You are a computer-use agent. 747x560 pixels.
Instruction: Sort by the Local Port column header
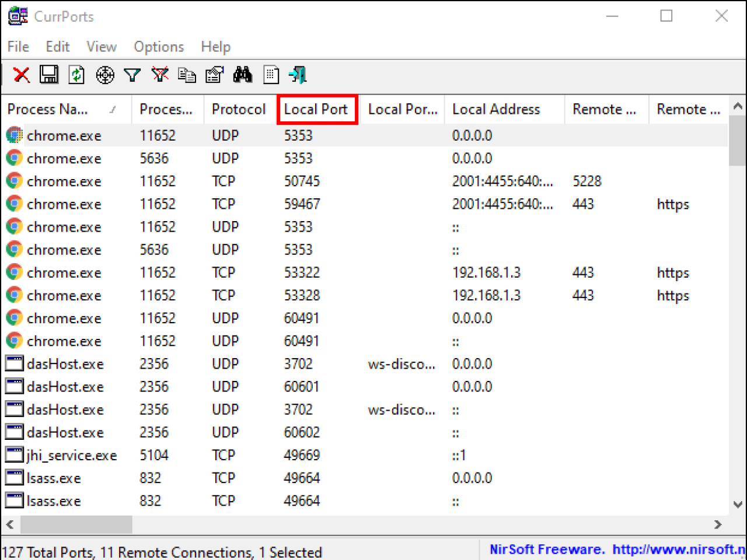pos(316,109)
